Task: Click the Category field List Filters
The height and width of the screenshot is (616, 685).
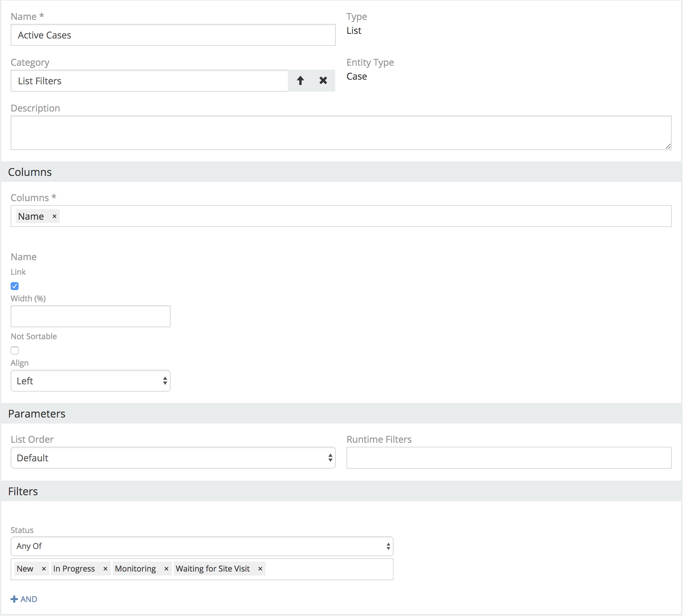Action: 149,81
